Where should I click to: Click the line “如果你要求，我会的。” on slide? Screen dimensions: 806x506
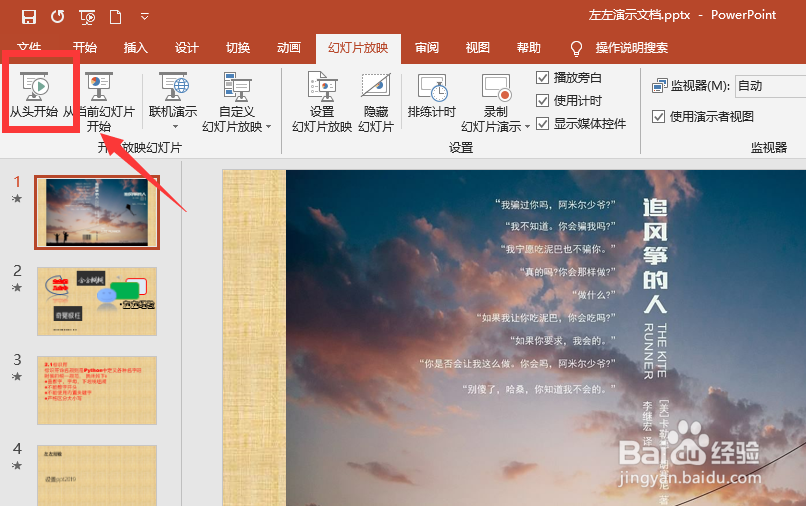pyautogui.click(x=562, y=340)
